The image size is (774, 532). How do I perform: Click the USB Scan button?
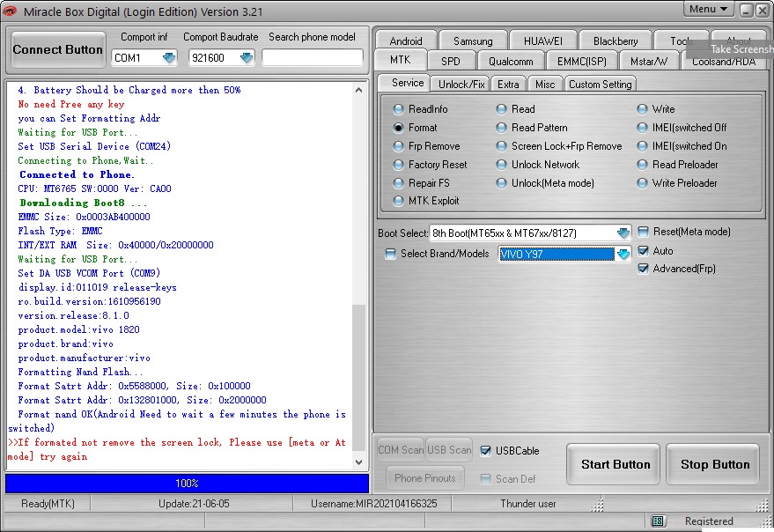(x=449, y=450)
